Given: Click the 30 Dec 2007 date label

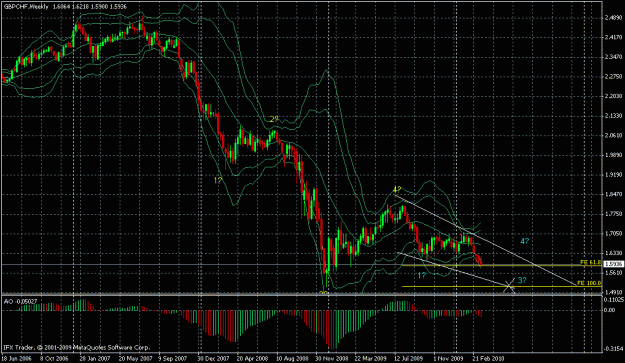Looking at the screenshot, I should [213, 358].
